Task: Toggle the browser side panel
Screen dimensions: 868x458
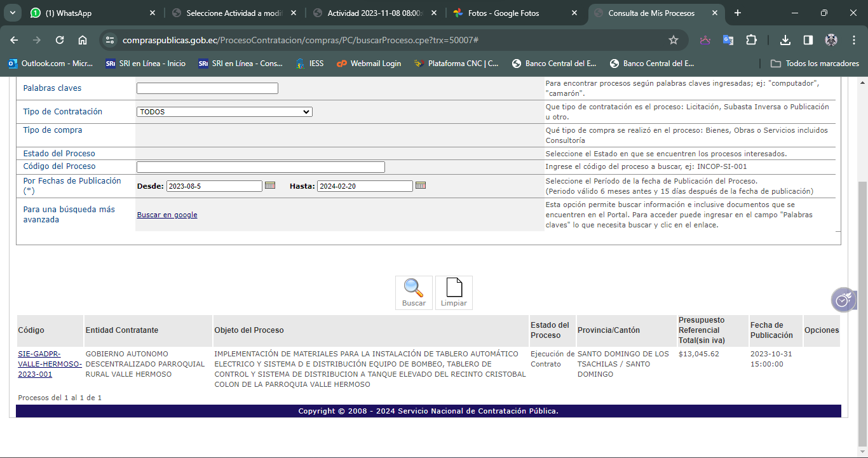Action: [x=808, y=40]
